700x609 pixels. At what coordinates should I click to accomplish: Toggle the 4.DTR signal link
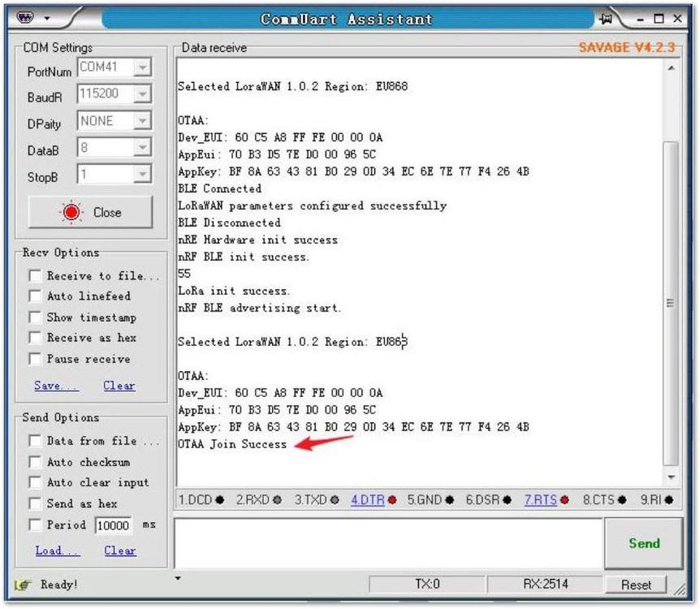click(x=367, y=499)
